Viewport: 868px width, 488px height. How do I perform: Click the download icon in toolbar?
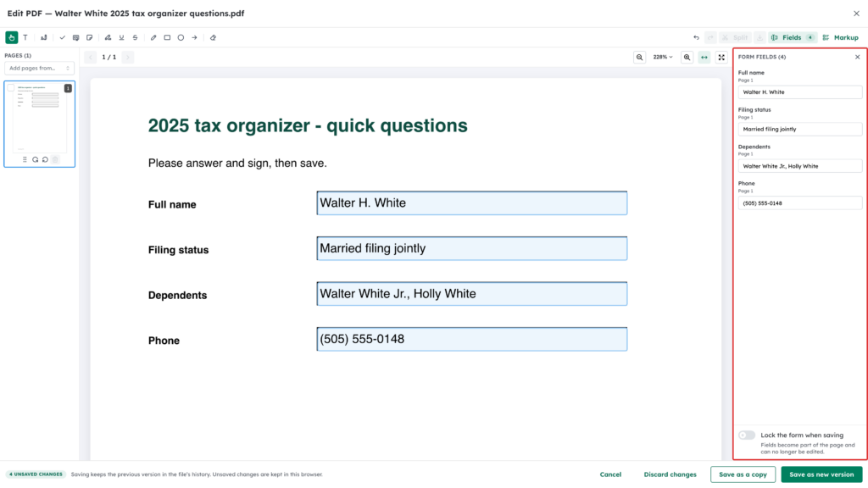[x=759, y=37]
